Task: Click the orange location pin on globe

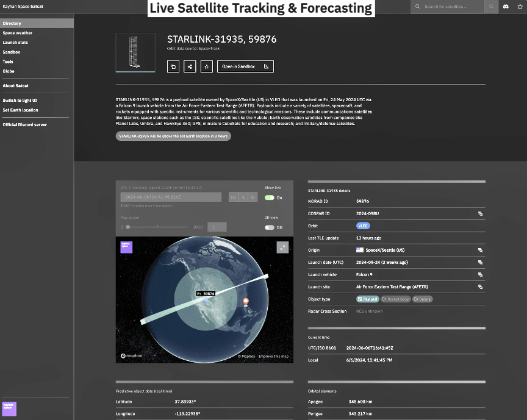Action: click(x=246, y=301)
